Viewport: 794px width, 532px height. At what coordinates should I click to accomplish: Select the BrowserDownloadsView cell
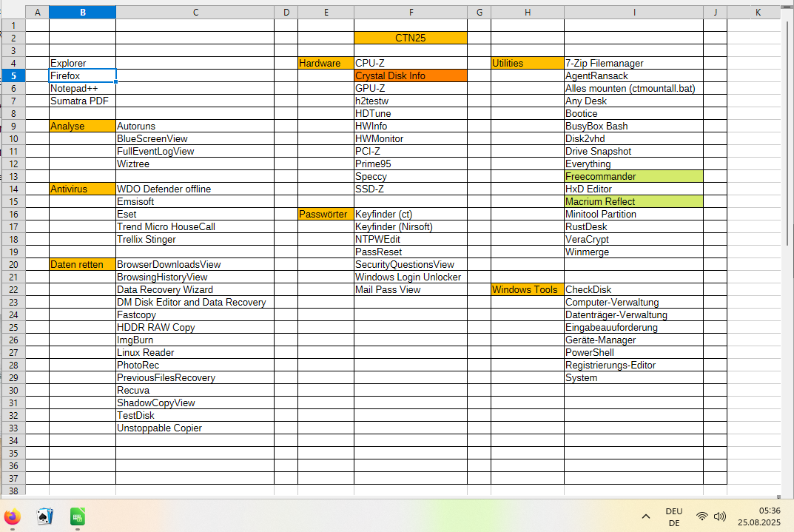tap(195, 264)
